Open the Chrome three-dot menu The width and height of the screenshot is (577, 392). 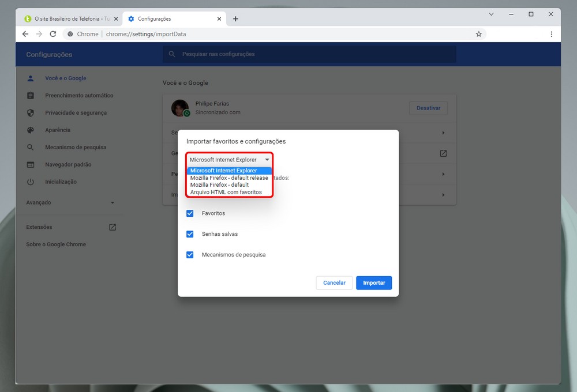(552, 34)
